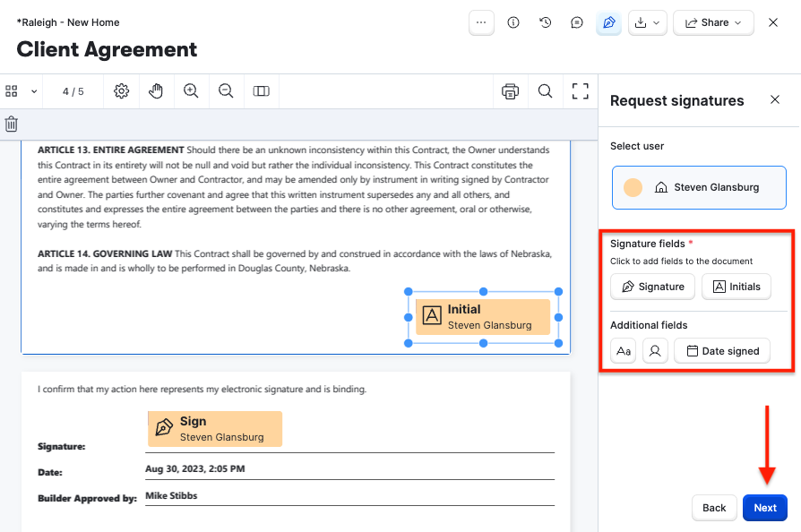Close the Client Agreement document viewer
Viewport: 801px width, 532px height.
(773, 22)
